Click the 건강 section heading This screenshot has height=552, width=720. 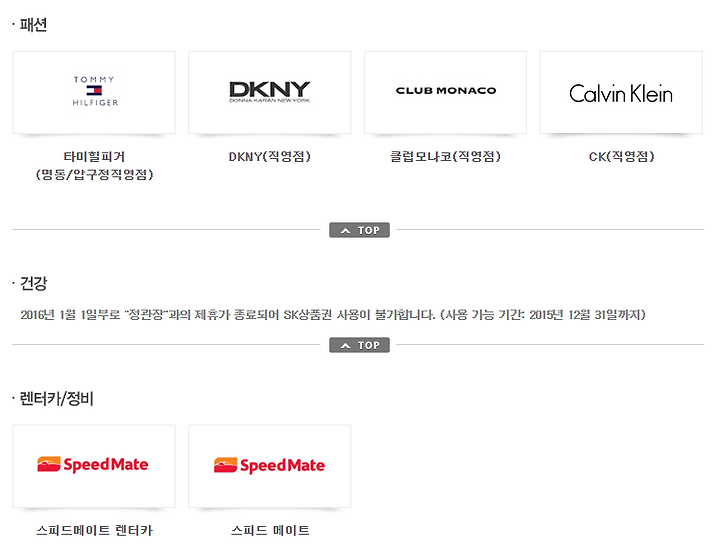(x=33, y=283)
